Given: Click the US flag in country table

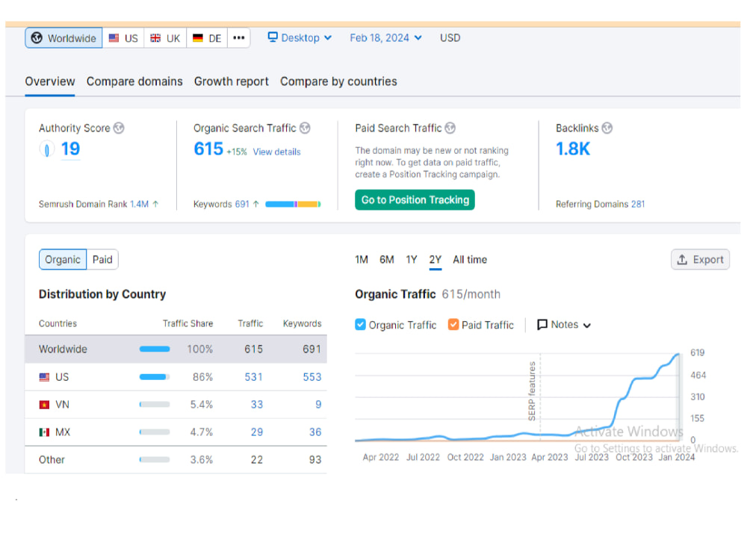Looking at the screenshot, I should pyautogui.click(x=44, y=377).
